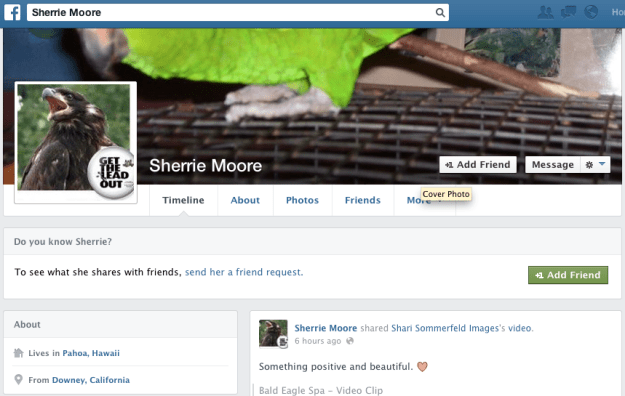Click Do you know Sherrie? heading

point(63,242)
